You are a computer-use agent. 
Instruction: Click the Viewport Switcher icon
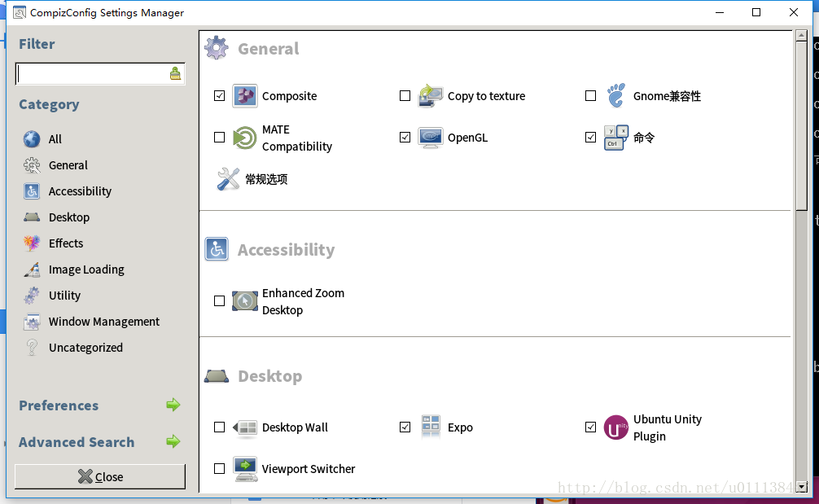click(245, 469)
